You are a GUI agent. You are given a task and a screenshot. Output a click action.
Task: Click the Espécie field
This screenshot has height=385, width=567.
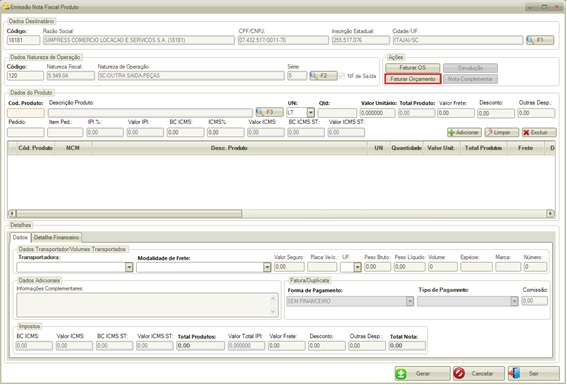(x=476, y=267)
